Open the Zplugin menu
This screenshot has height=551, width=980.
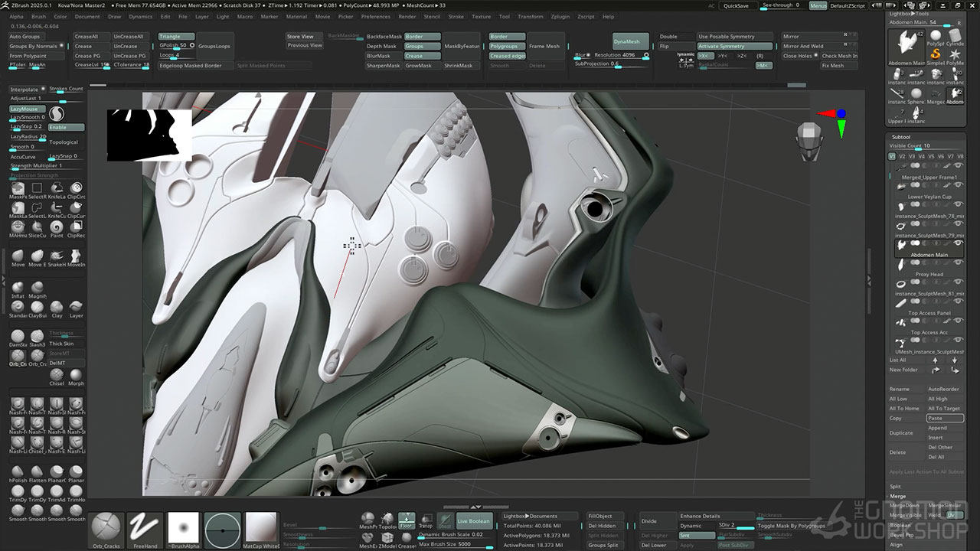pos(560,16)
